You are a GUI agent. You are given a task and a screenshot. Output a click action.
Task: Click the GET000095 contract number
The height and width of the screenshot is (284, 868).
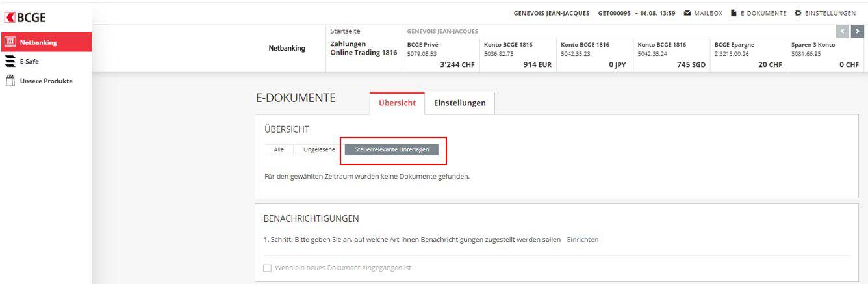tap(615, 13)
